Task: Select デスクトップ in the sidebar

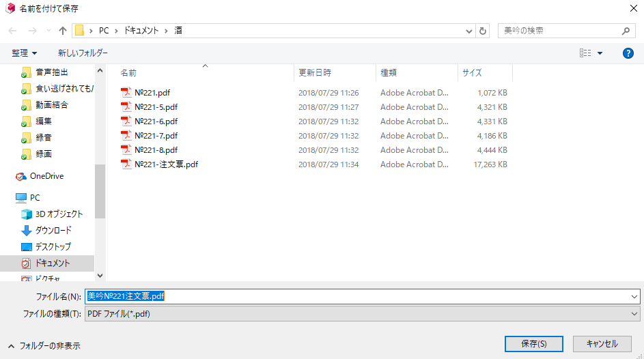Action: (46, 247)
